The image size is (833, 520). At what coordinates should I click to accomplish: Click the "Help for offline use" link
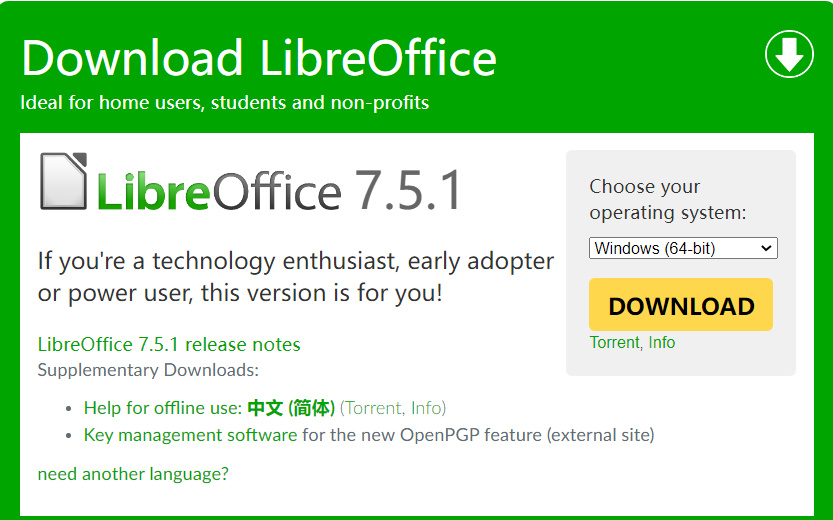162,408
